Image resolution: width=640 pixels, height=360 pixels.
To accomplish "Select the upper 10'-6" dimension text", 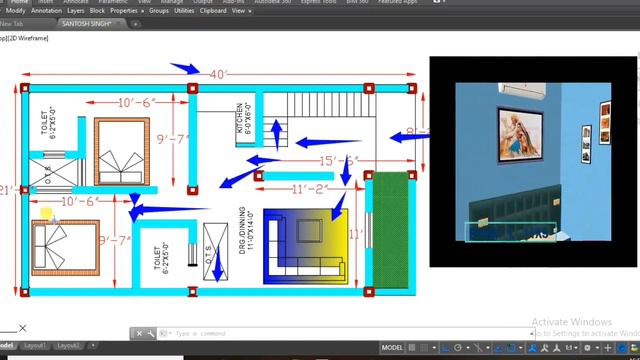I will pos(137,102).
